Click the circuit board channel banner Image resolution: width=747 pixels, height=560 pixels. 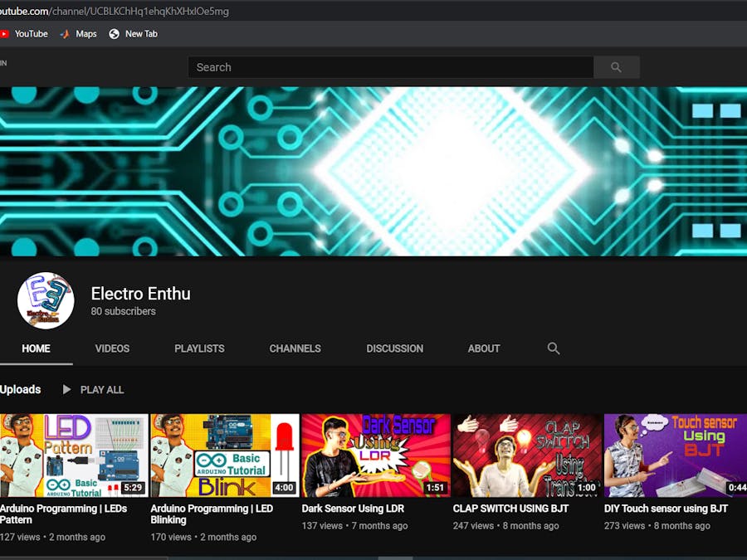(373, 172)
